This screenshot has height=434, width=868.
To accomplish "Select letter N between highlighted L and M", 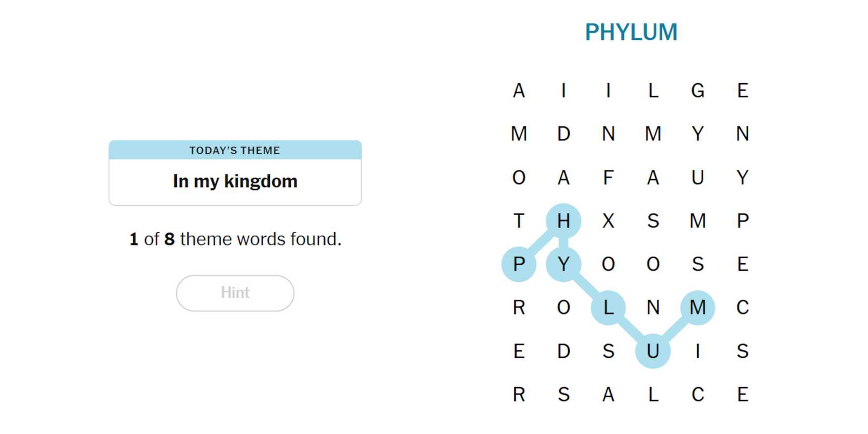I will tap(653, 308).
